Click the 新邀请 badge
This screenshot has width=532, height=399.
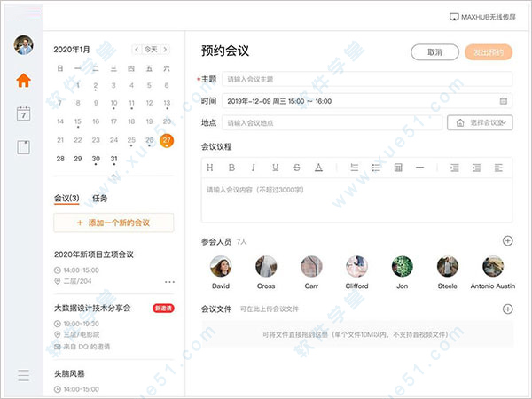[163, 308]
